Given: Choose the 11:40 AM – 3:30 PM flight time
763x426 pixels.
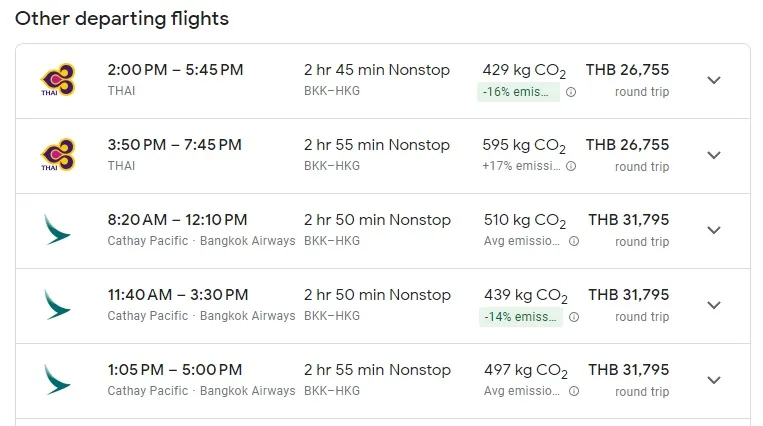Looking at the screenshot, I should click(178, 295).
